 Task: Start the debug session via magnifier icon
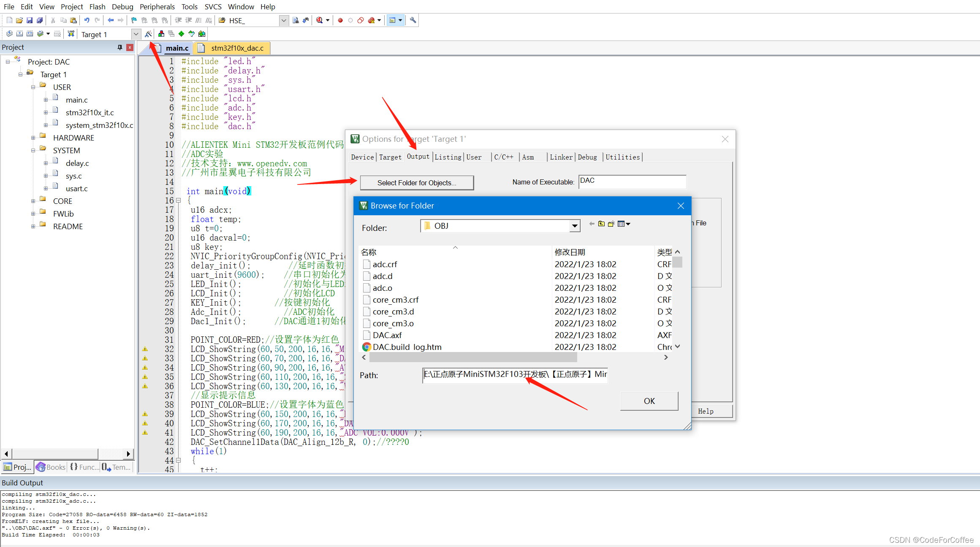pos(320,20)
